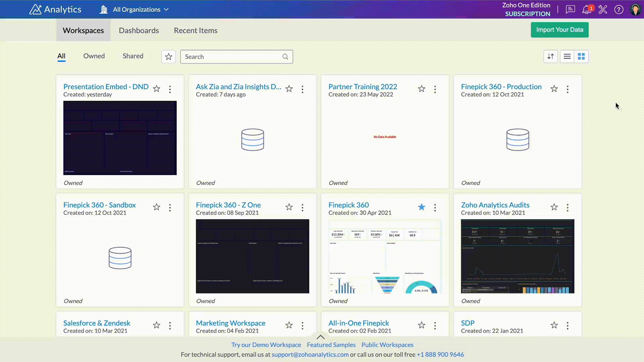Click the Zoho Analytics logo
644x362 pixels.
click(55, 9)
